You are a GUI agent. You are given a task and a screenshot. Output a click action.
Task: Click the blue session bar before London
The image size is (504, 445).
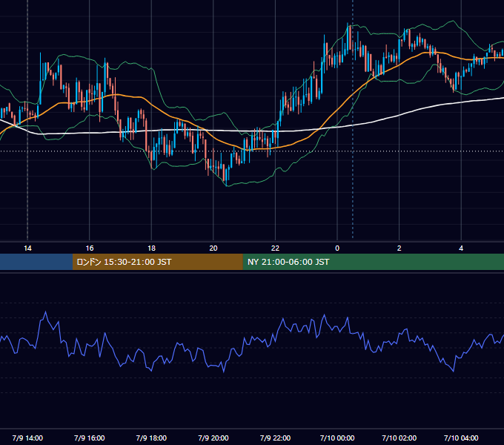coord(36,262)
